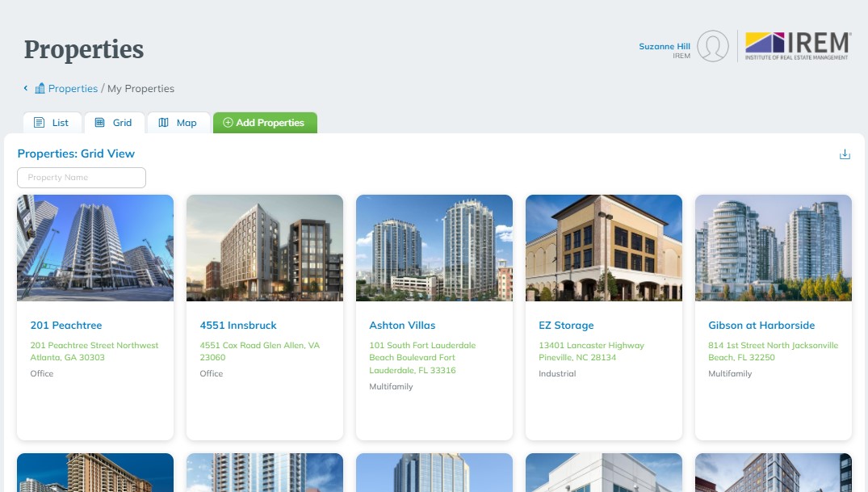The image size is (868, 492).
Task: Click the plus icon on Add Properties
Action: [x=228, y=123]
